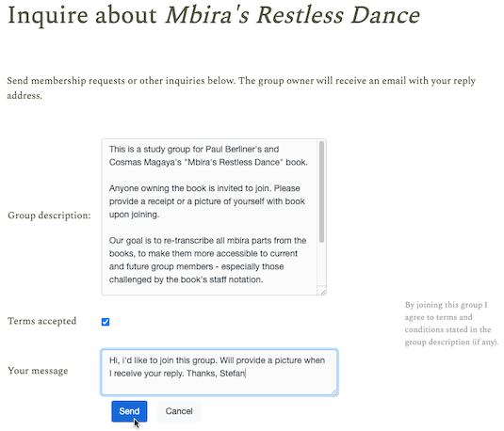Click the Cancel button
504x431 pixels.
point(179,411)
